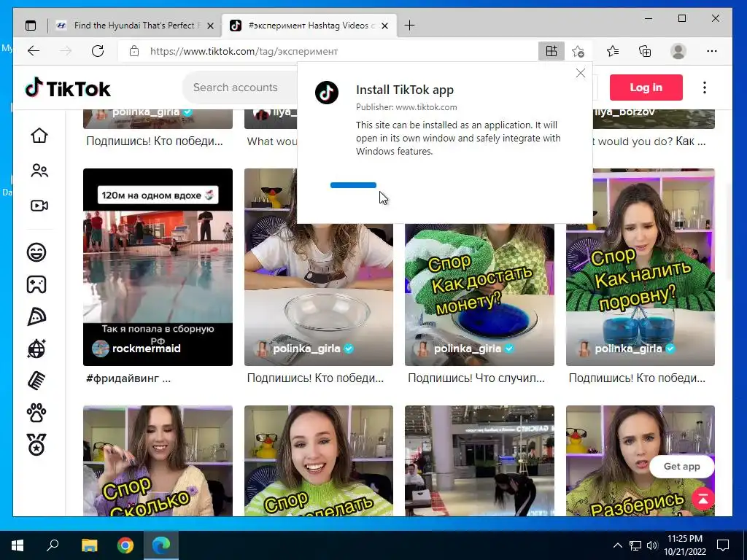Close the Install TikTok app popup
The height and width of the screenshot is (560, 747).
coord(580,73)
